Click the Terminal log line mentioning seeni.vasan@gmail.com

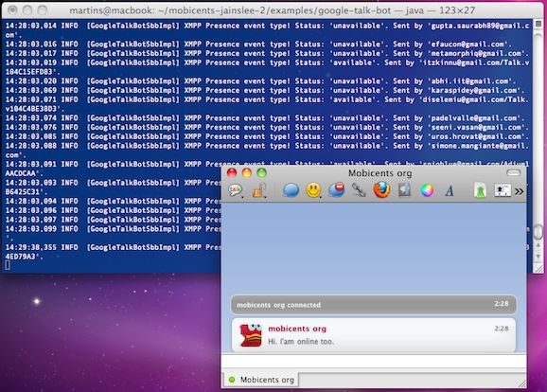pyautogui.click(x=267, y=127)
